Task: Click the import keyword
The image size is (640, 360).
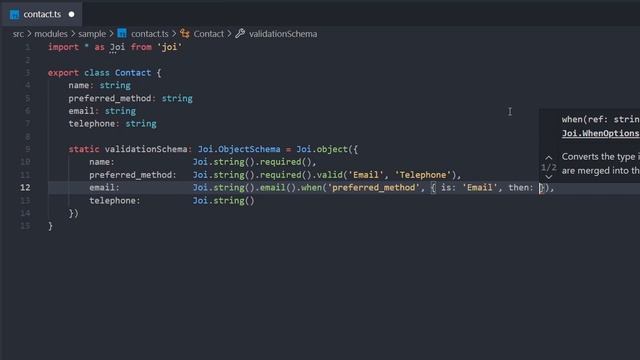Action: point(63,47)
